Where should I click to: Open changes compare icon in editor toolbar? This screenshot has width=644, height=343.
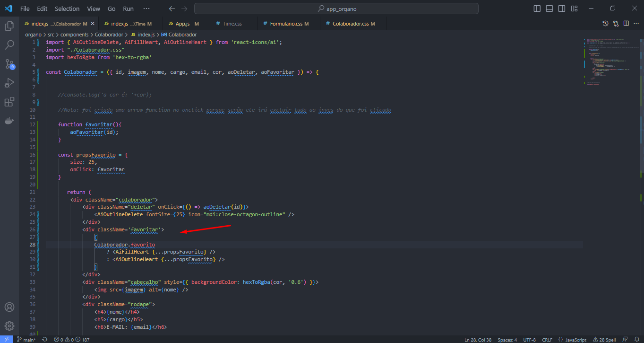[616, 24]
